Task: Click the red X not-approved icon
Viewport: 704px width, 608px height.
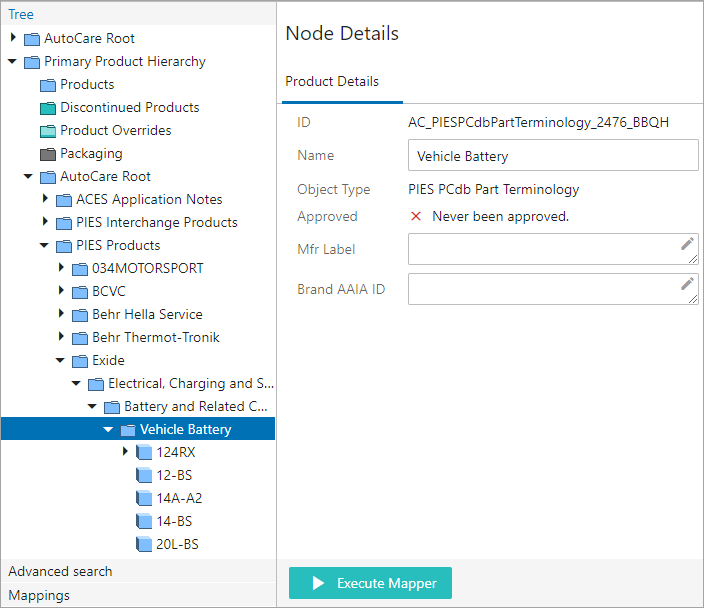Action: pos(416,216)
